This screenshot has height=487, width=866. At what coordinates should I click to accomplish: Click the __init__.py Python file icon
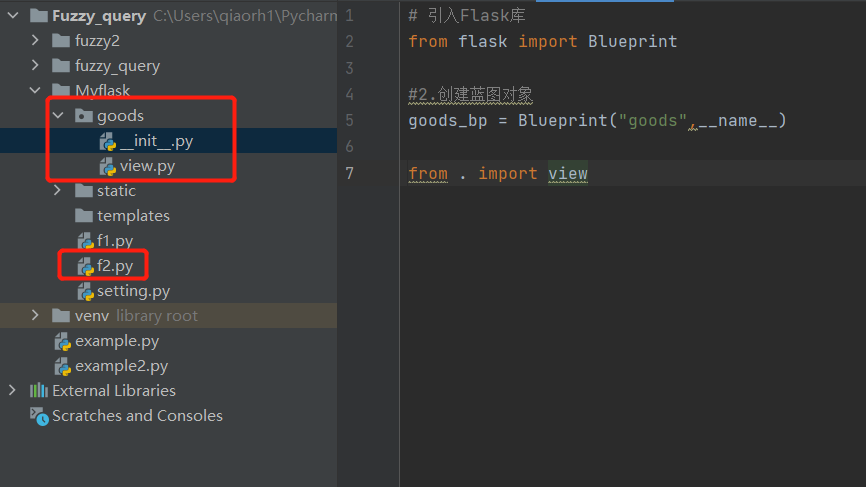(108, 141)
